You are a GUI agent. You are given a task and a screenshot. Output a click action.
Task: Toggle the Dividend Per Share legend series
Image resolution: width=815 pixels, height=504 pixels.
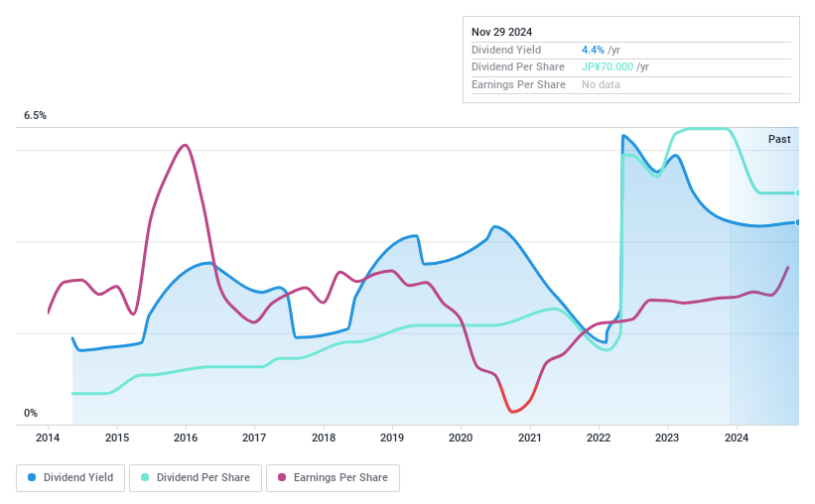(x=199, y=477)
